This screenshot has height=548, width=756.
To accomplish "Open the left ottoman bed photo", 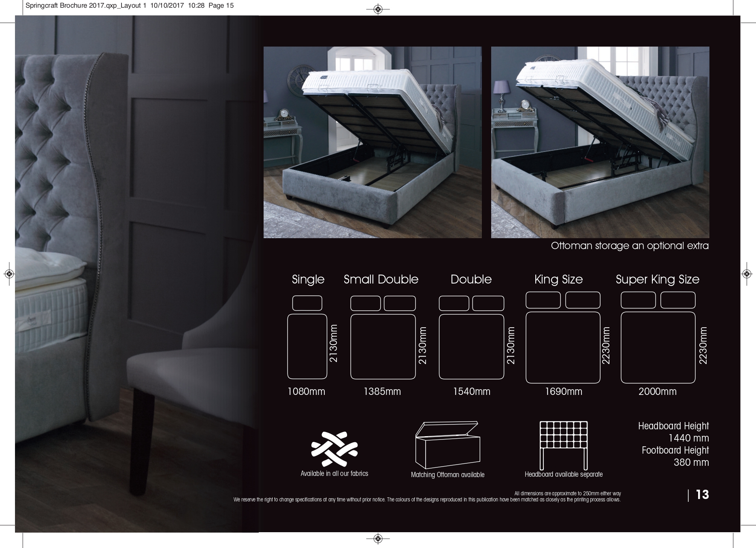I will pos(373,142).
